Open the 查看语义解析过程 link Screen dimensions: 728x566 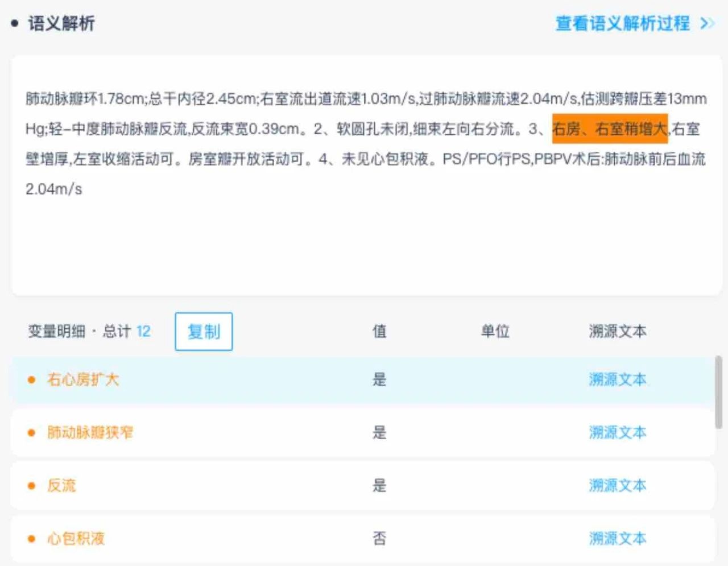623,24
